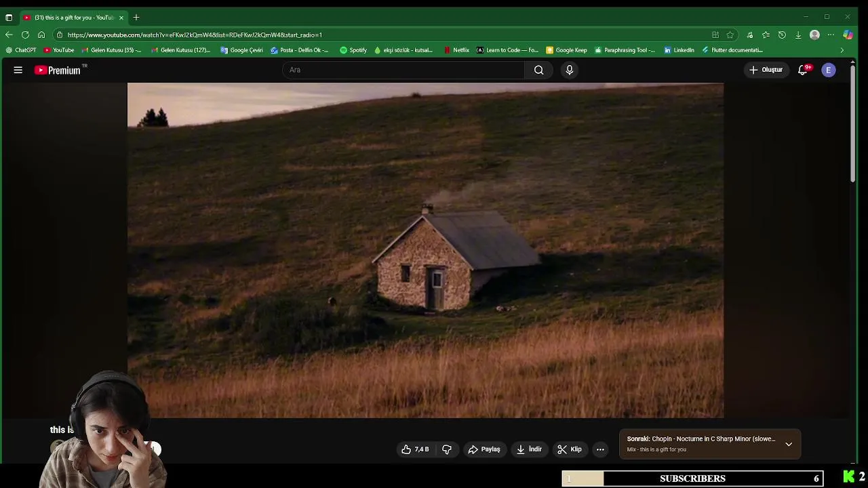
Task: Open the Google Keep bookmark
Action: 566,50
